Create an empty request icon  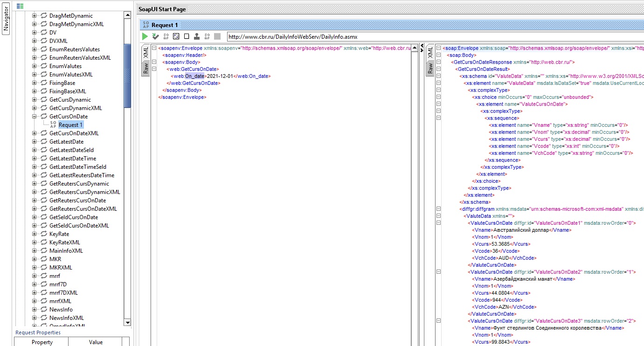[x=187, y=36]
